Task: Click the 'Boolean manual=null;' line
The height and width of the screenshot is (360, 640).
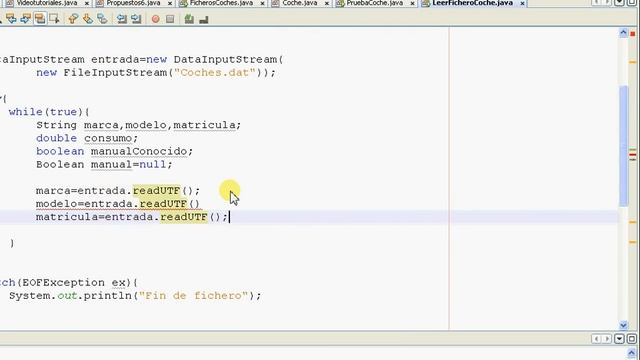Action: (x=104, y=164)
